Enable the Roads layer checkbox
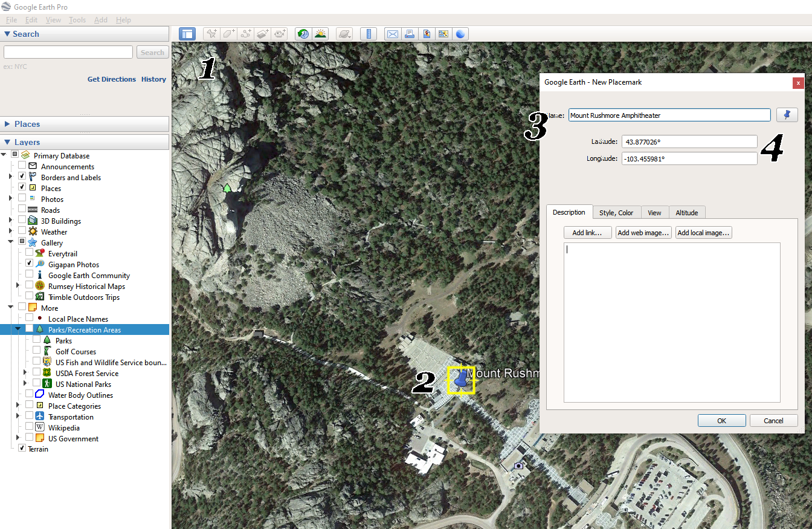The image size is (812, 529). coord(22,210)
